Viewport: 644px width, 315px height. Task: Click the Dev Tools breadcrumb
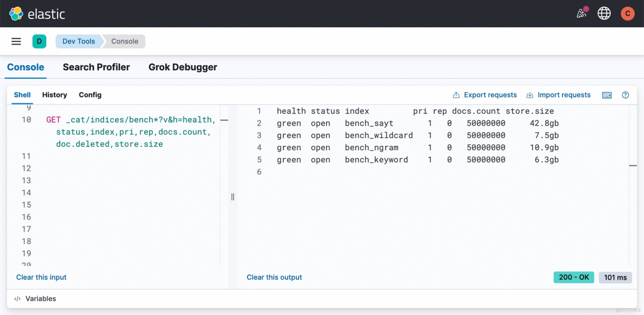78,41
